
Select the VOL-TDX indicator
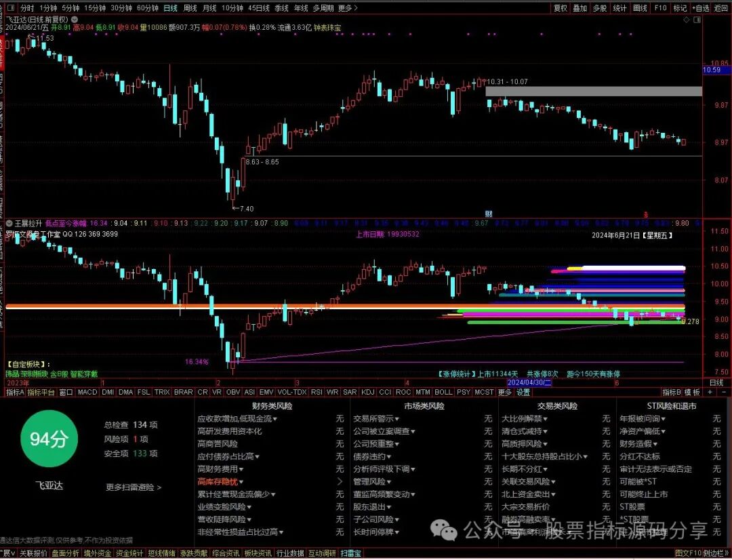(x=292, y=393)
